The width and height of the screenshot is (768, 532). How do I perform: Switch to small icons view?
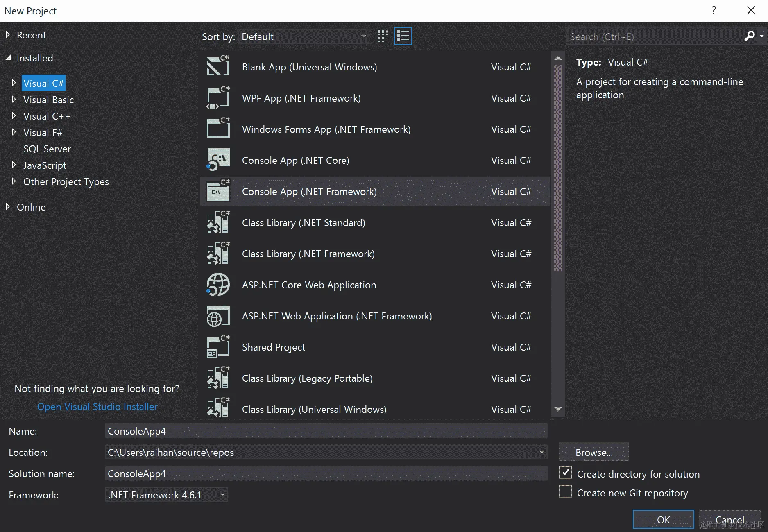[383, 36]
